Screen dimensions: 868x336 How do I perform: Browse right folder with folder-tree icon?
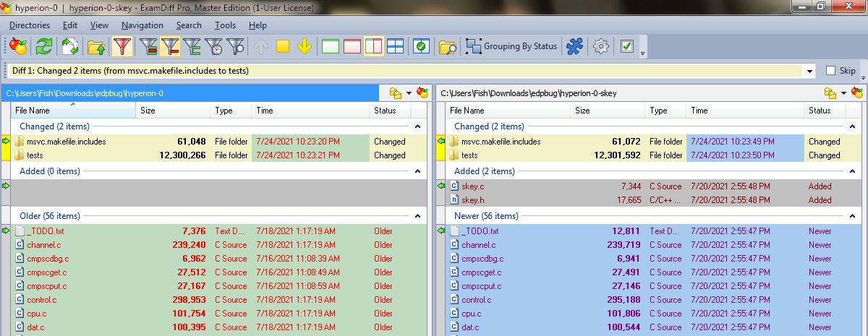tap(830, 93)
